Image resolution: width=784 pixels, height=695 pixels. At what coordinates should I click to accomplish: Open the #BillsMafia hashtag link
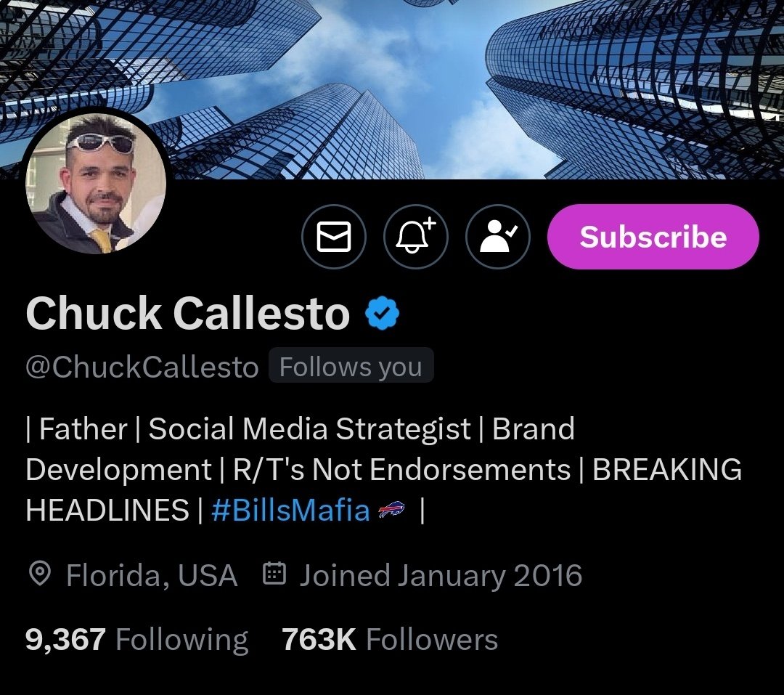coord(290,511)
